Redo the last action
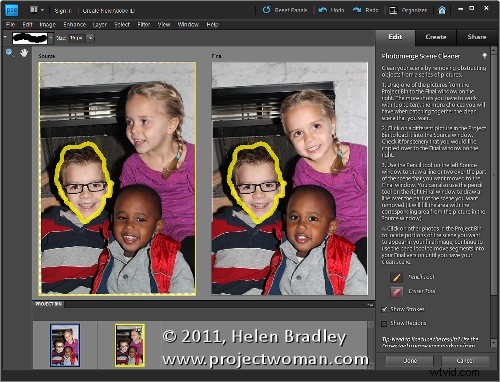 click(365, 10)
